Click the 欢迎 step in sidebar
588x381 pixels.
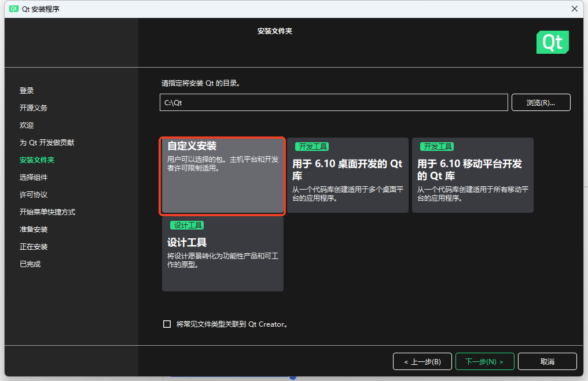click(x=27, y=125)
